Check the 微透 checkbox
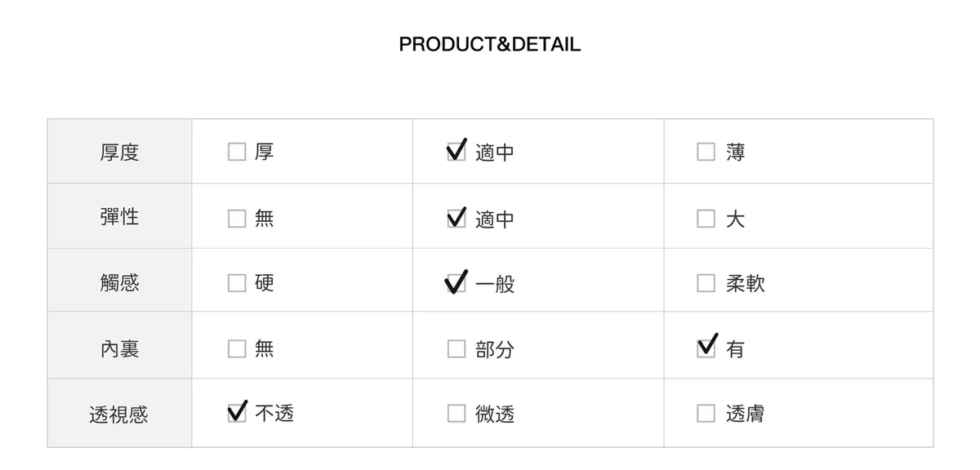Image resolution: width=980 pixels, height=470 pixels. 457,414
